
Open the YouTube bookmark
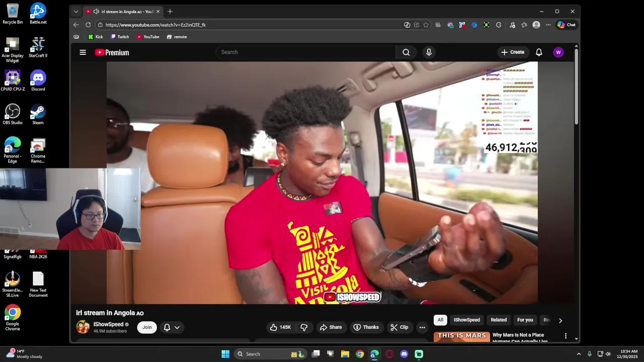point(148,37)
